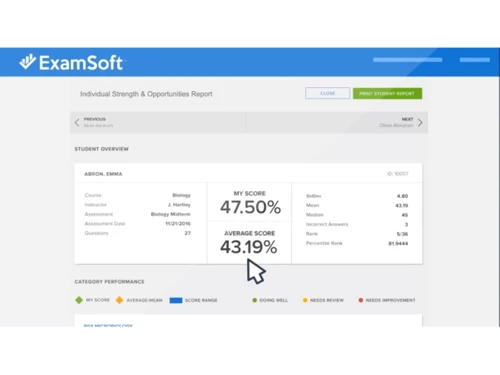Click the Incorrect Answers value 3
The image size is (500, 375).
[x=406, y=224]
